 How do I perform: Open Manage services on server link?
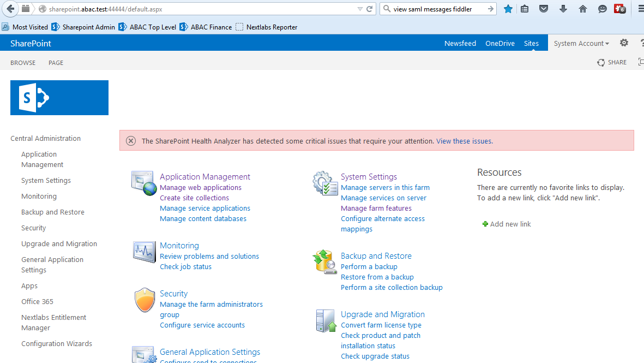383,198
